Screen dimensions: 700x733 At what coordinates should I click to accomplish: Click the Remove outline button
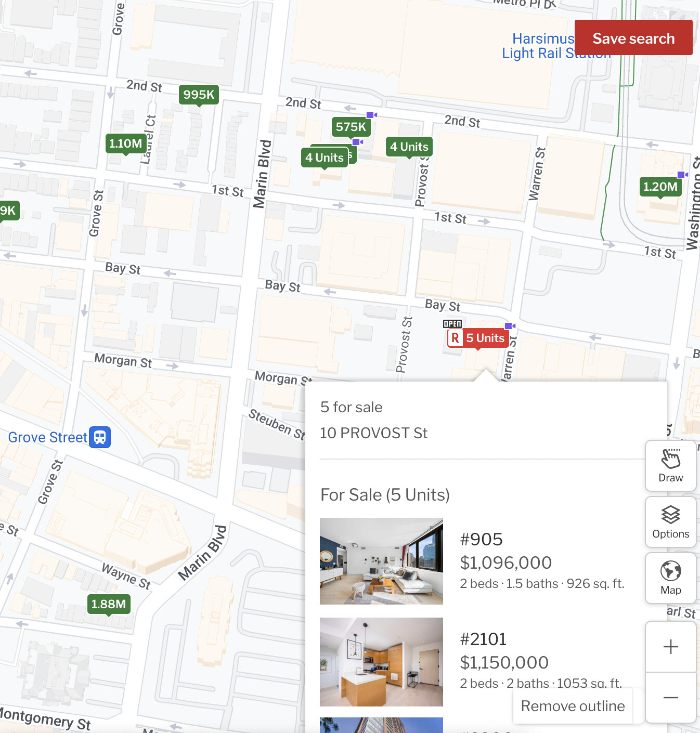tap(573, 706)
